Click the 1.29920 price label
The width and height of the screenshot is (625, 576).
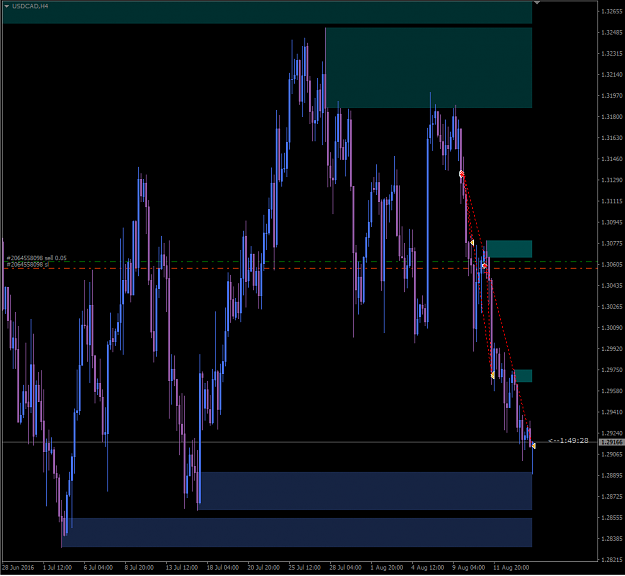tap(612, 349)
